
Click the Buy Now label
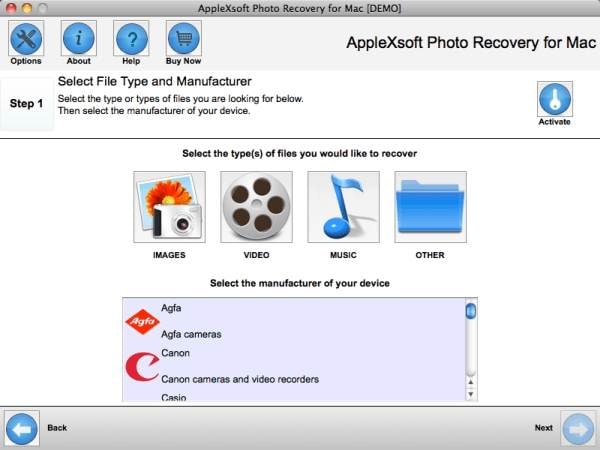(183, 61)
